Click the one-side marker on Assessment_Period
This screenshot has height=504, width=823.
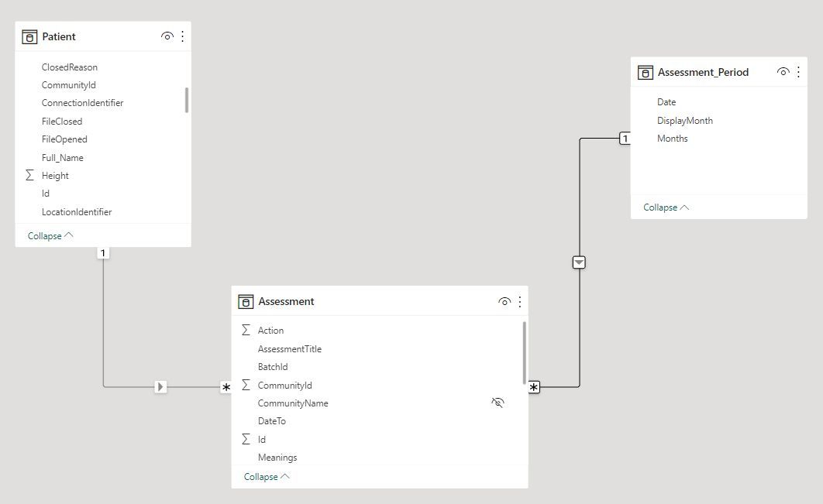pos(625,139)
